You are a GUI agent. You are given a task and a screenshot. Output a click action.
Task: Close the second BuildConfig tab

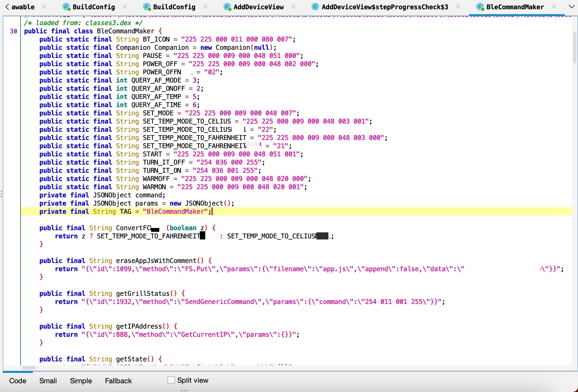pyautogui.click(x=205, y=7)
